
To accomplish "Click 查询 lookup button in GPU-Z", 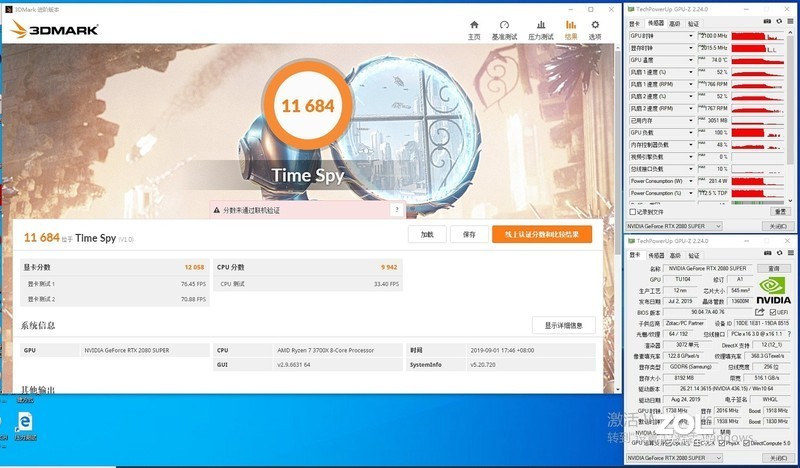I will coord(773,268).
